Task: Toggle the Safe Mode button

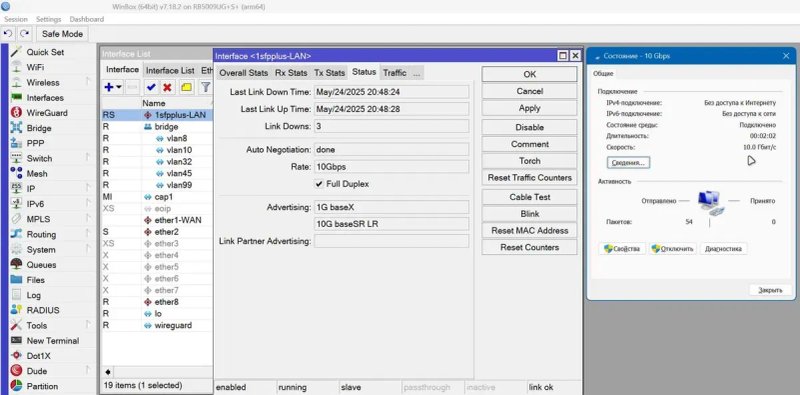Action: point(62,34)
